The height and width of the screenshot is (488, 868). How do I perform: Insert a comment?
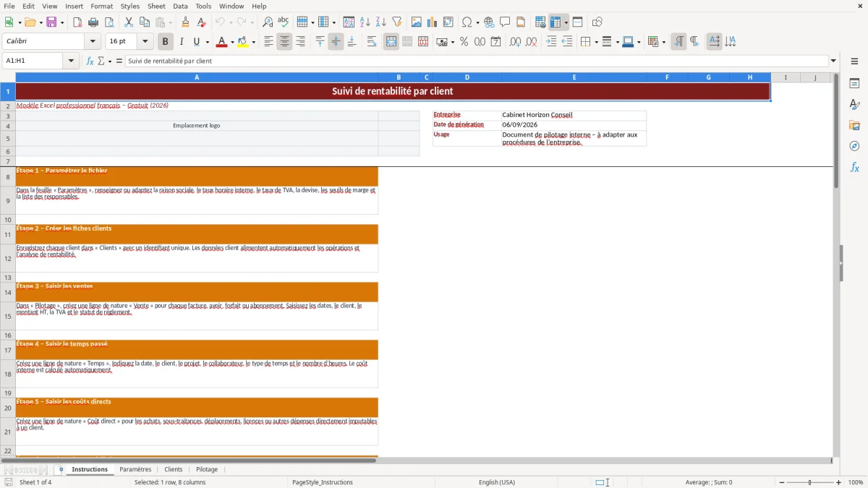point(506,22)
